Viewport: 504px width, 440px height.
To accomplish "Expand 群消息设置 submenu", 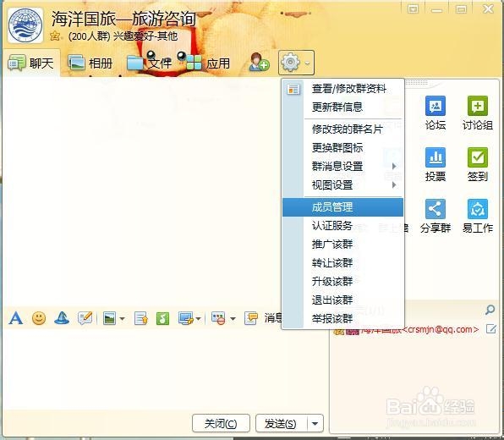I will pos(343,167).
